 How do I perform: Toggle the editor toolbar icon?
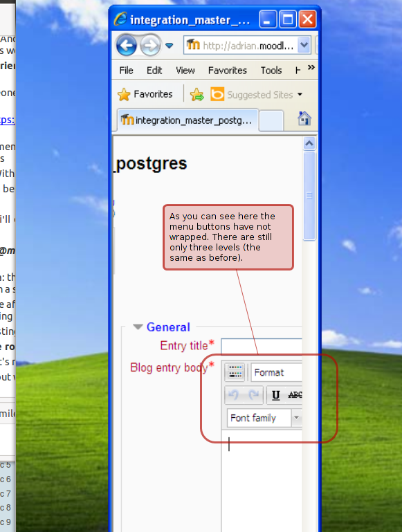coord(235,372)
